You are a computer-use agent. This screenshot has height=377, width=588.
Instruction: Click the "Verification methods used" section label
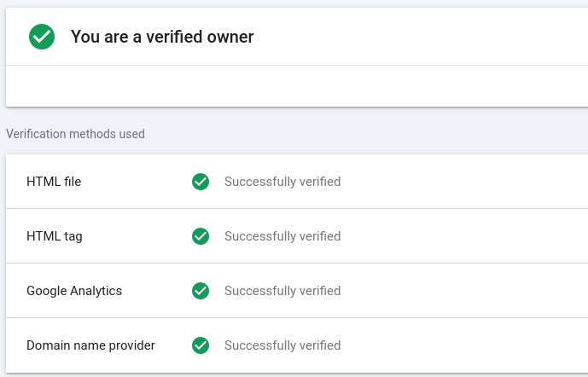coord(75,134)
